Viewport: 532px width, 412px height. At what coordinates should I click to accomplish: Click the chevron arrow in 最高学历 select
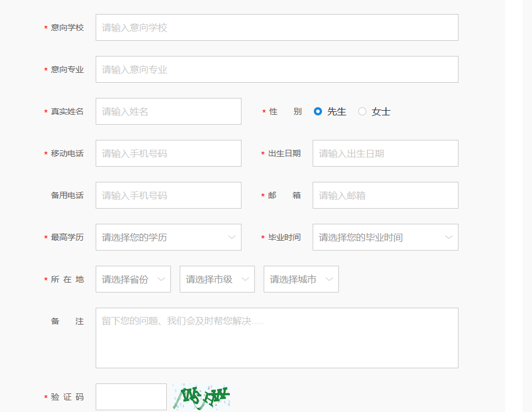click(x=232, y=237)
